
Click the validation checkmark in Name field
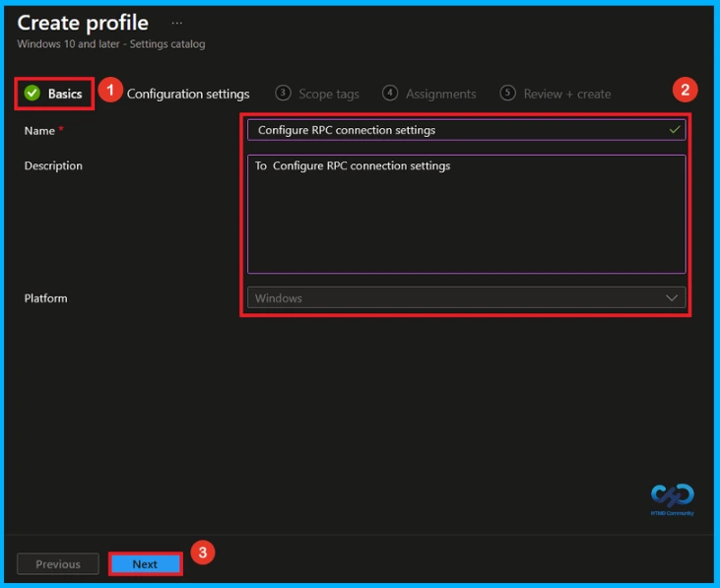point(675,130)
